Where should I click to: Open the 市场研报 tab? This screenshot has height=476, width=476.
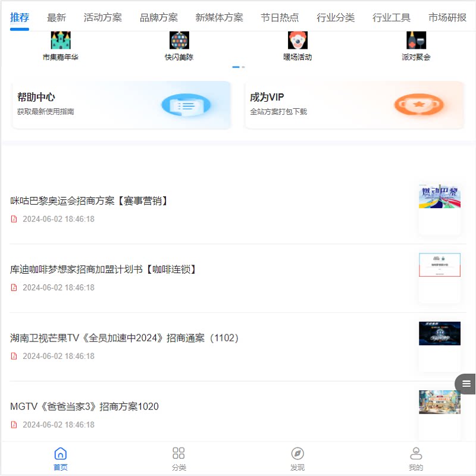[447, 18]
